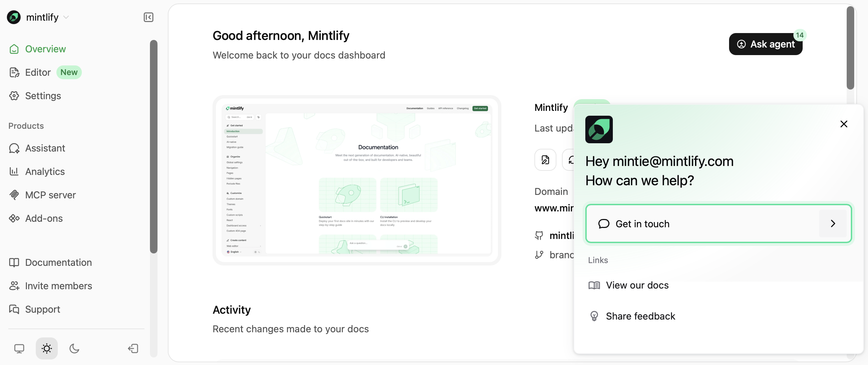This screenshot has height=365, width=868.
Task: Click the Analytics bar chart icon
Action: pos(14,171)
